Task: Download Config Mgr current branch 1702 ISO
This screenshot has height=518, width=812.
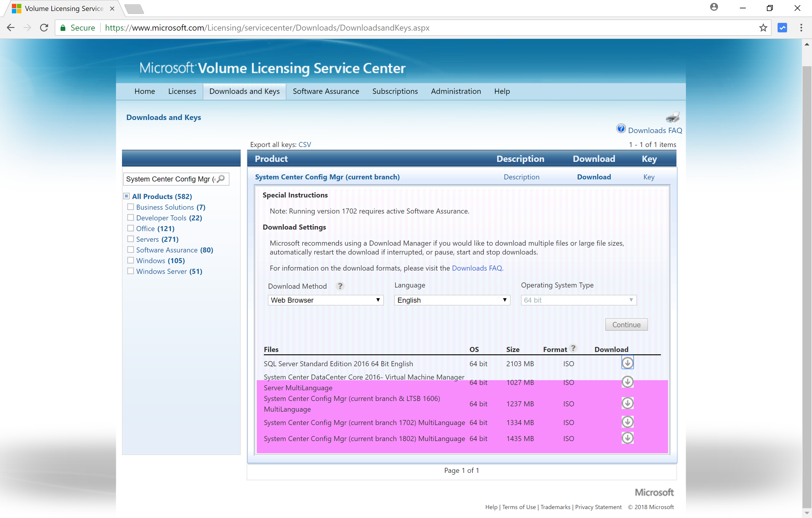Action: click(627, 422)
